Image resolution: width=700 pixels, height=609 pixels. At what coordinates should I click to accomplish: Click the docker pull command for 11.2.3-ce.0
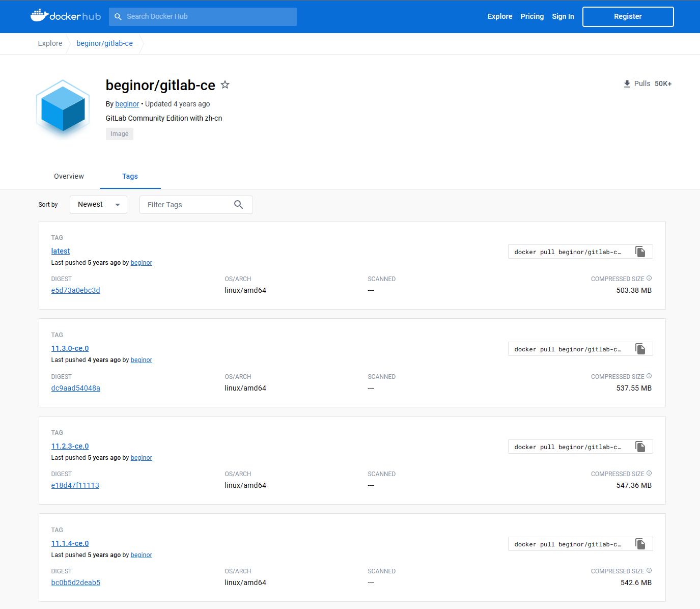click(568, 447)
